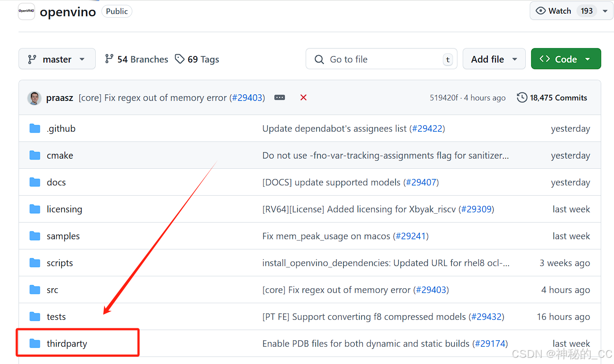Open commit about Xbyak_riscv licensing
The height and width of the screenshot is (364, 614).
point(359,209)
